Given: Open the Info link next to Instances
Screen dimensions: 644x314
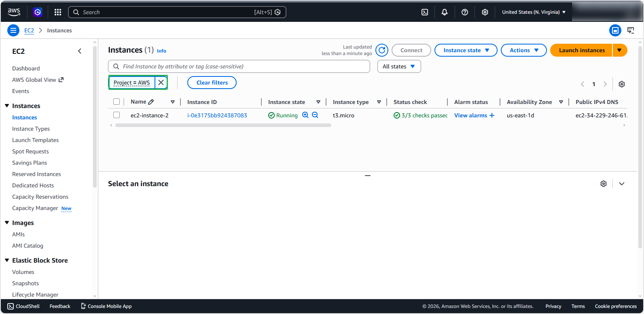Looking at the screenshot, I should point(161,51).
